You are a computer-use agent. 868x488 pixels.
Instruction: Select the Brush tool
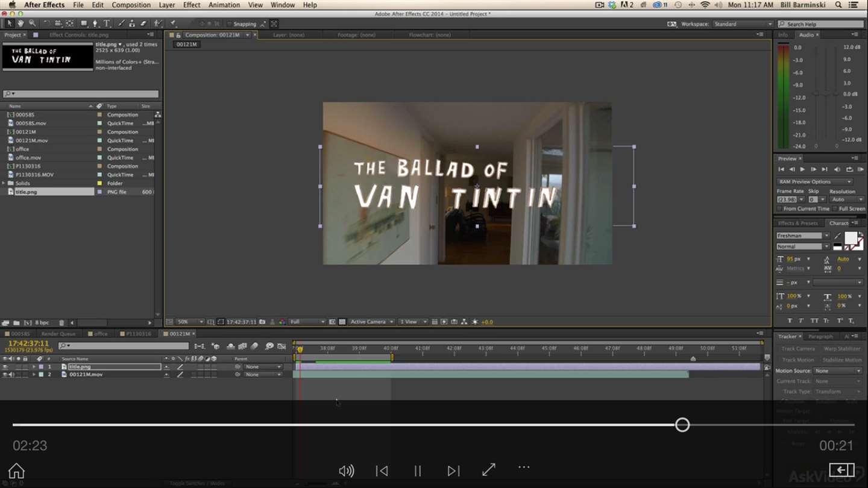(x=121, y=23)
